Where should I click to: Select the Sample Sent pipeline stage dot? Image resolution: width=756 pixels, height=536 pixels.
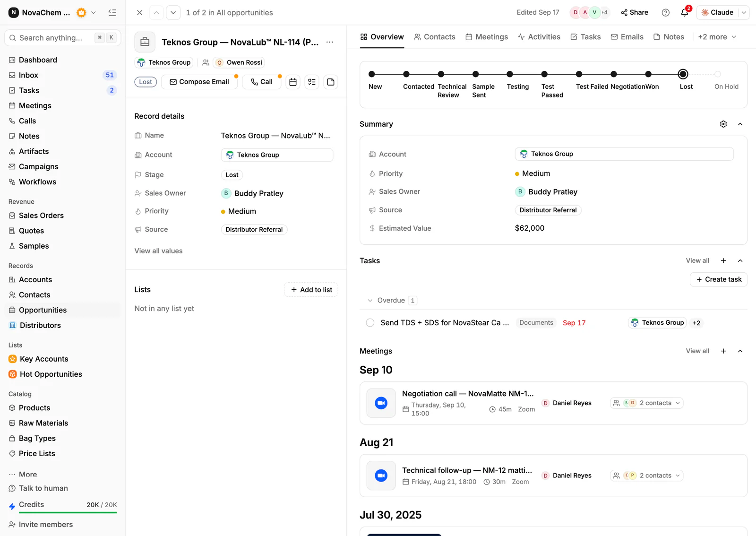pos(476,74)
